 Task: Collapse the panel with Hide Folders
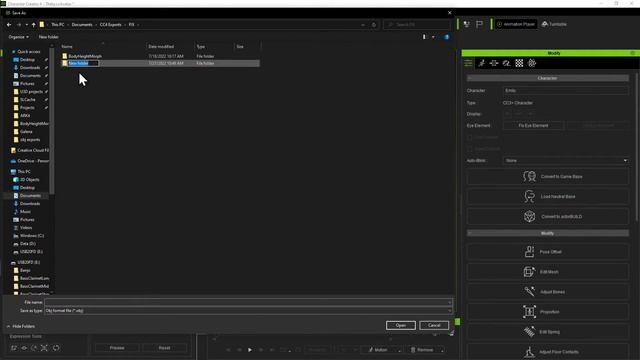(x=20, y=327)
